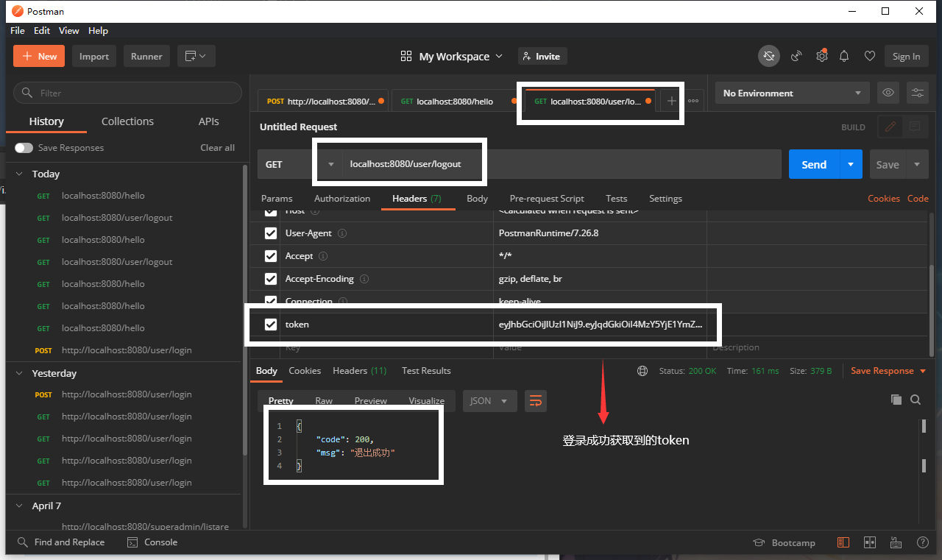
Task: Open the help question mark icon
Action: 922,542
